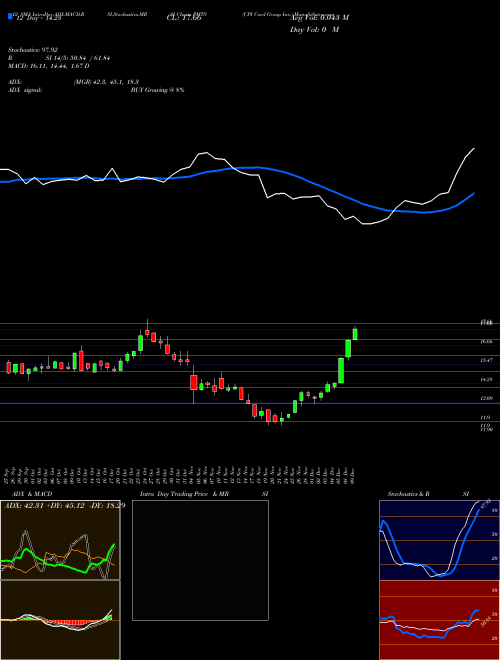Click the highest red candle at the October peak
Image resolution: width=500 pixels, height=660 pixels.
point(147,331)
